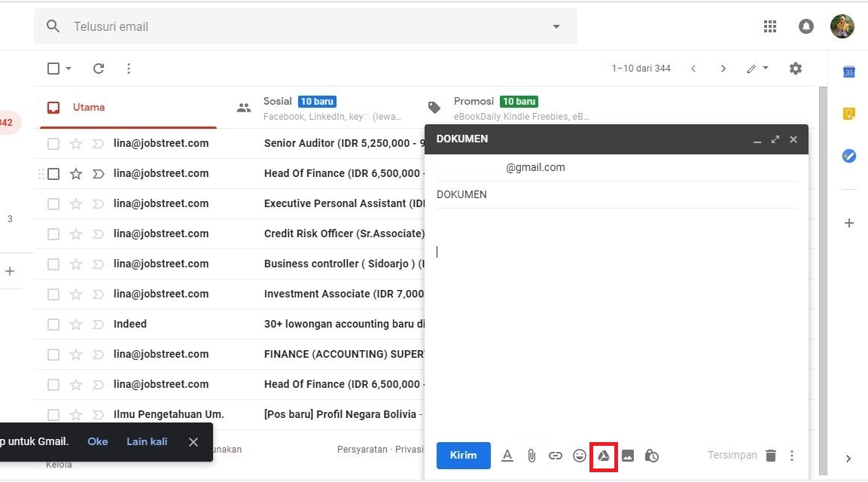Click the inbox vertical scrollbar
This screenshot has width=868, height=482.
click(823, 281)
